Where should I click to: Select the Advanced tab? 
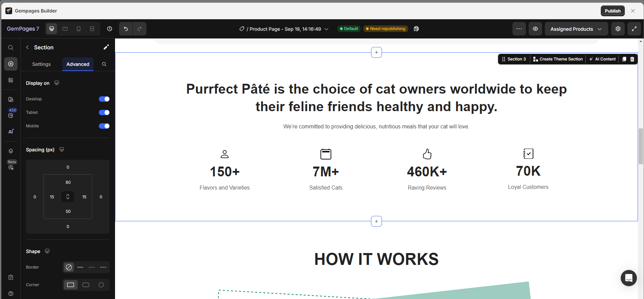pyautogui.click(x=78, y=64)
